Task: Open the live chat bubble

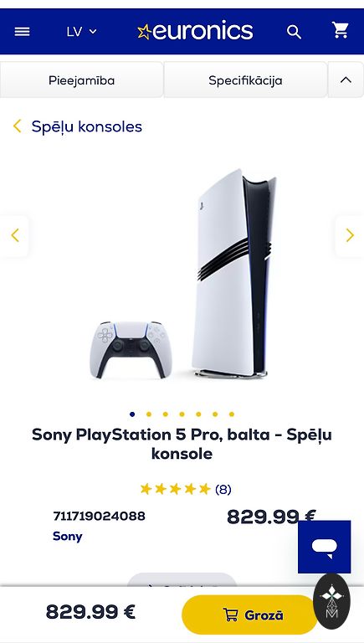Action: 324,547
